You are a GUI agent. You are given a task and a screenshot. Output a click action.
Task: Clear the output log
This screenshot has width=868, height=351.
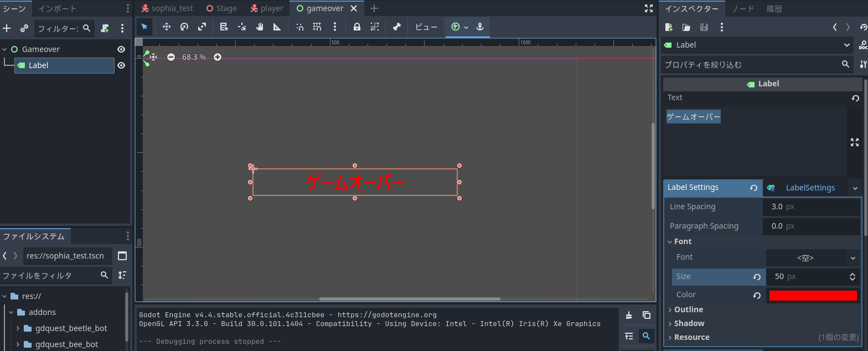629,315
